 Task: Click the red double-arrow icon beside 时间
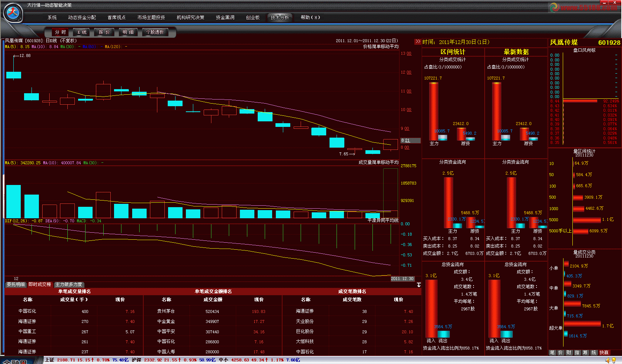418,42
